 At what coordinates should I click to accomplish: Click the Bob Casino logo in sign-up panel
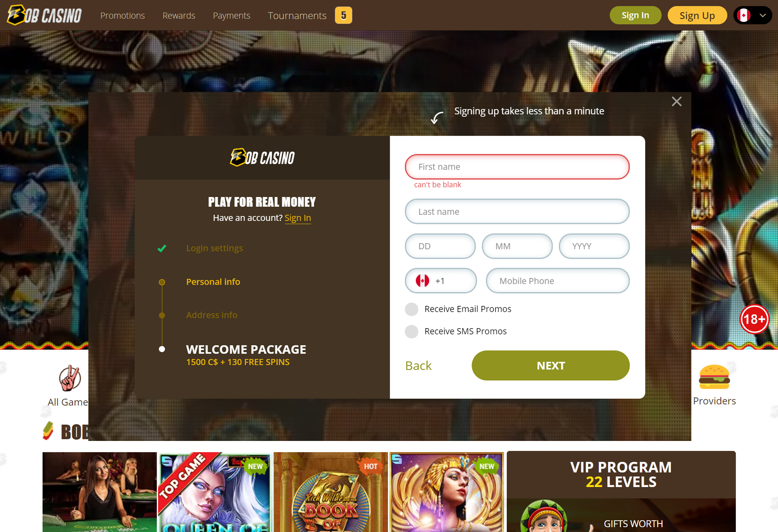[x=262, y=157]
